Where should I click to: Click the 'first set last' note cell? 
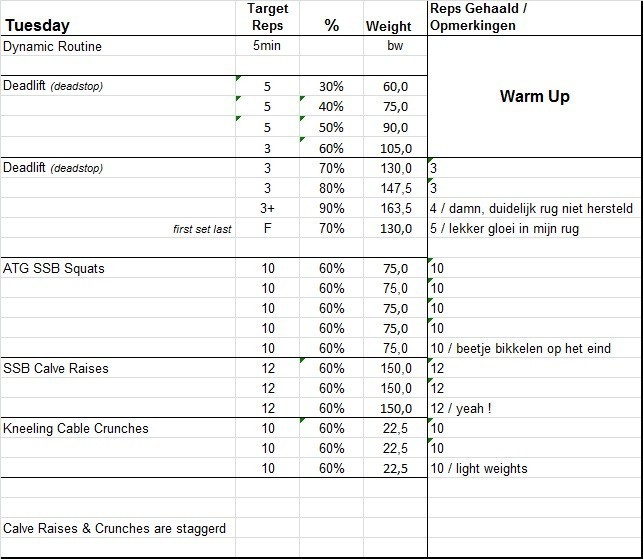point(202,229)
